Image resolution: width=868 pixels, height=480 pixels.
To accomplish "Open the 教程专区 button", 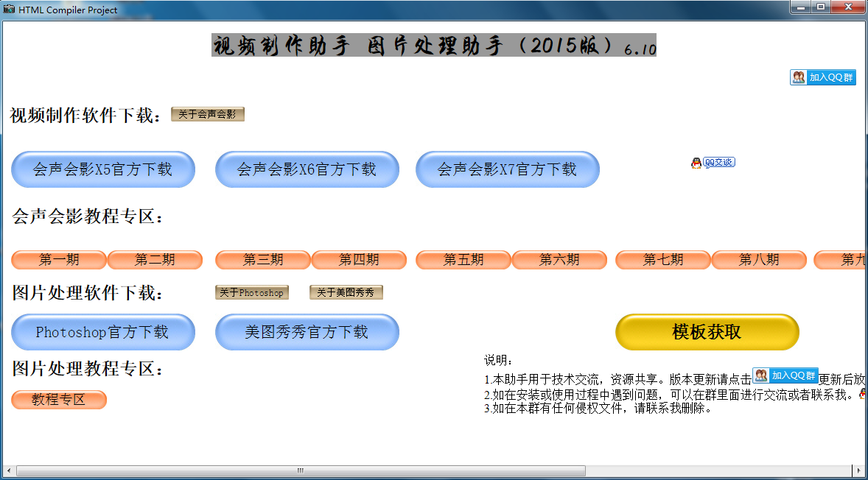I will point(59,400).
